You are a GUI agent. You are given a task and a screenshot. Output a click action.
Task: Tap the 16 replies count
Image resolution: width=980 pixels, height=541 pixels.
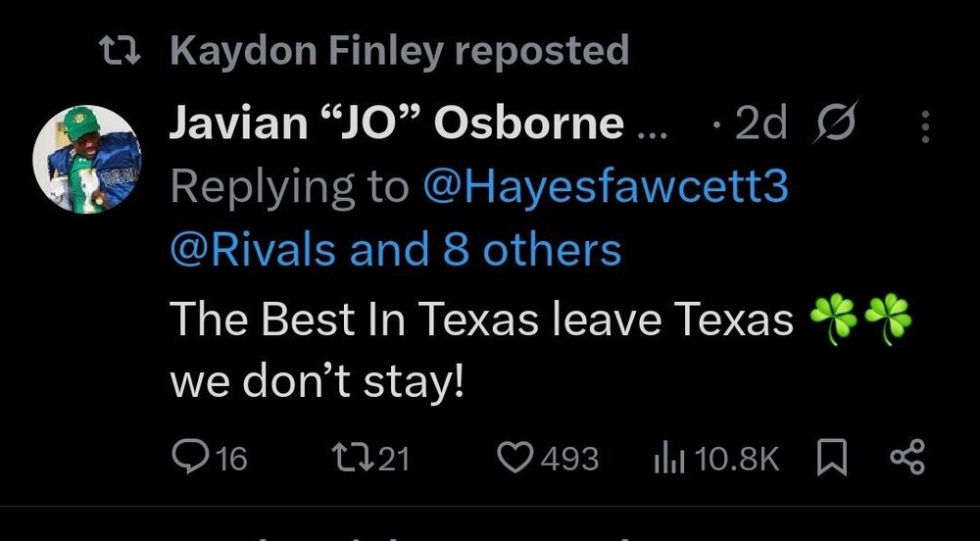pyautogui.click(x=230, y=458)
